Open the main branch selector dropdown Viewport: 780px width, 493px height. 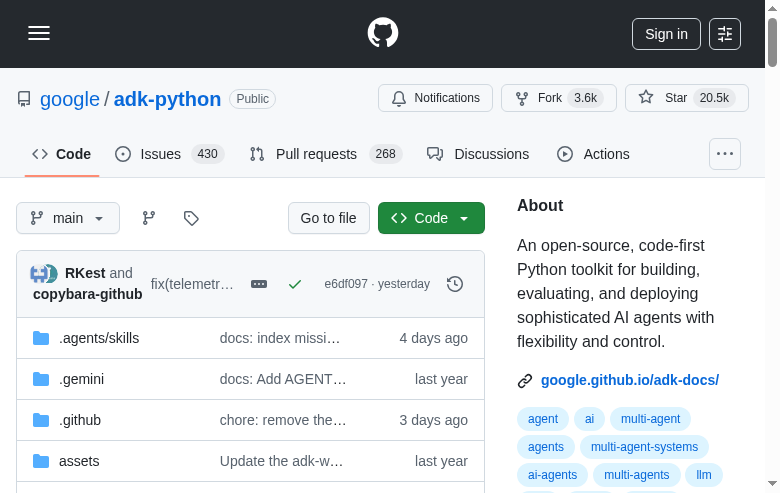point(68,218)
